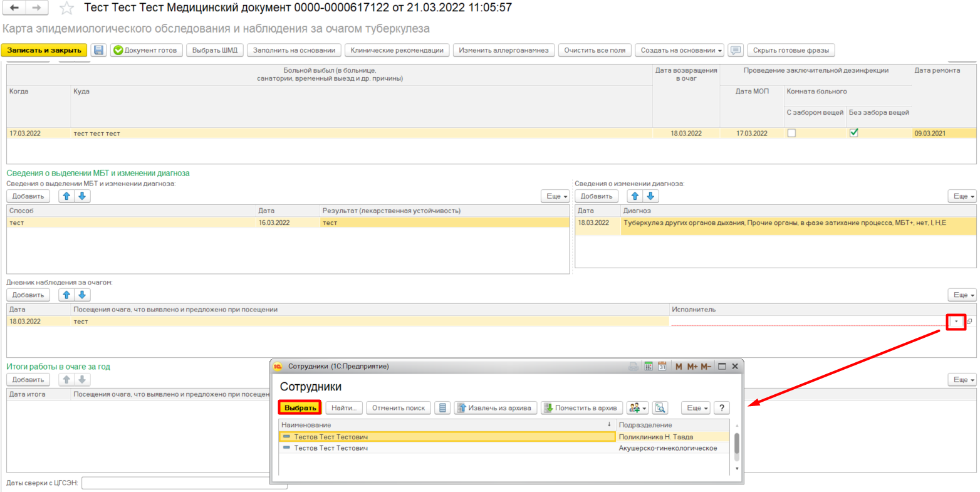
Task: Open calculator icon in Сотрудники window
Action: [649, 367]
